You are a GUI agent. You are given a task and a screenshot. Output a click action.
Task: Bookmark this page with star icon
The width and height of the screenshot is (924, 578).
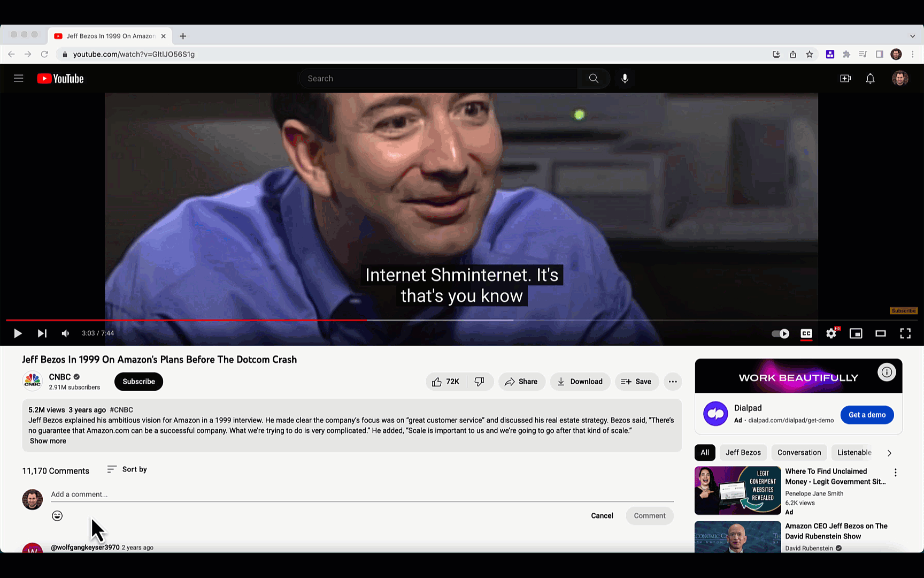coord(810,54)
